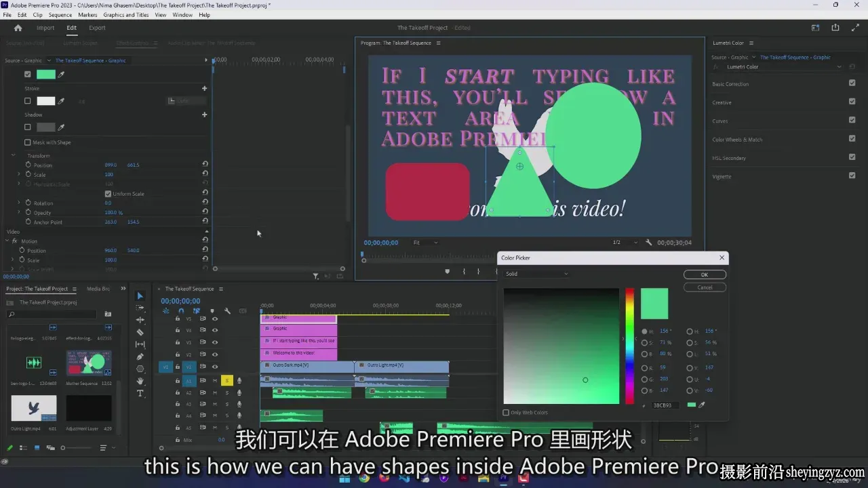Image resolution: width=868 pixels, height=488 pixels.
Task: Uncheck the Uniform Scale checkbox
Action: [x=108, y=194]
